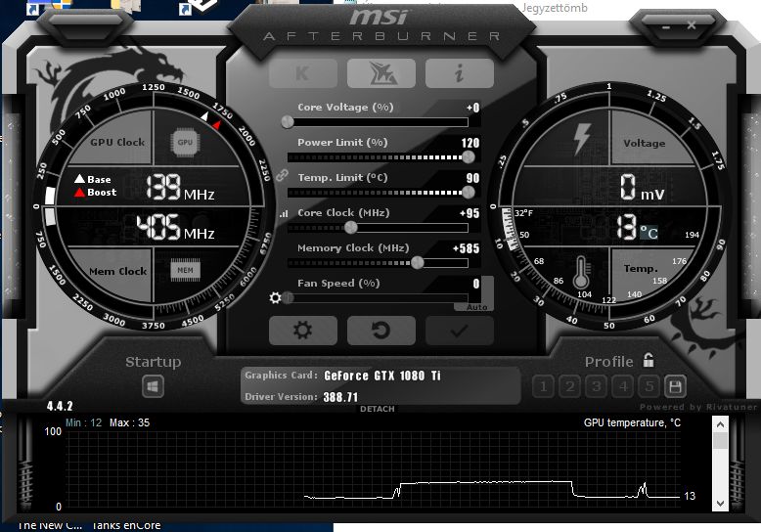Toggle the Profile lock icon
The height and width of the screenshot is (532, 761).
tap(649, 360)
